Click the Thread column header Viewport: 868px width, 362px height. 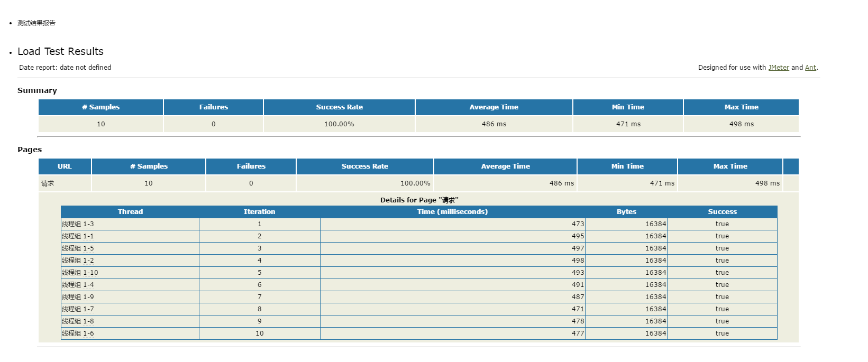(130, 212)
